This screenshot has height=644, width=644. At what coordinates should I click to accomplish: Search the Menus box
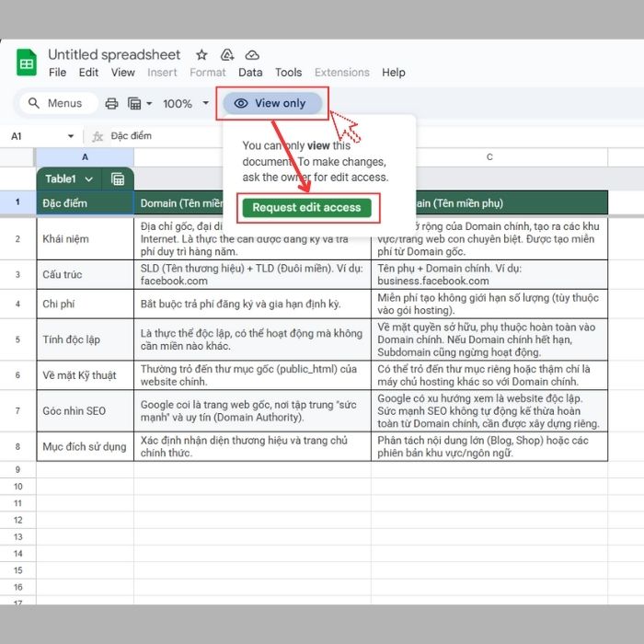58,103
